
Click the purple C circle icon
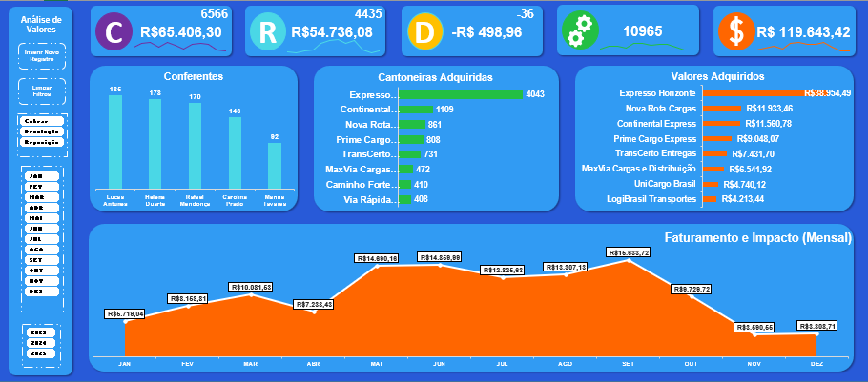(114, 31)
